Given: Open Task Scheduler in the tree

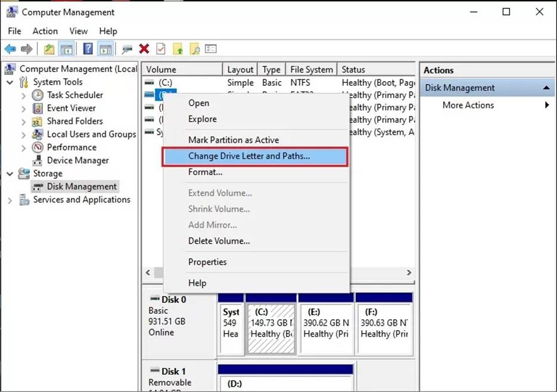Looking at the screenshot, I should (x=74, y=95).
